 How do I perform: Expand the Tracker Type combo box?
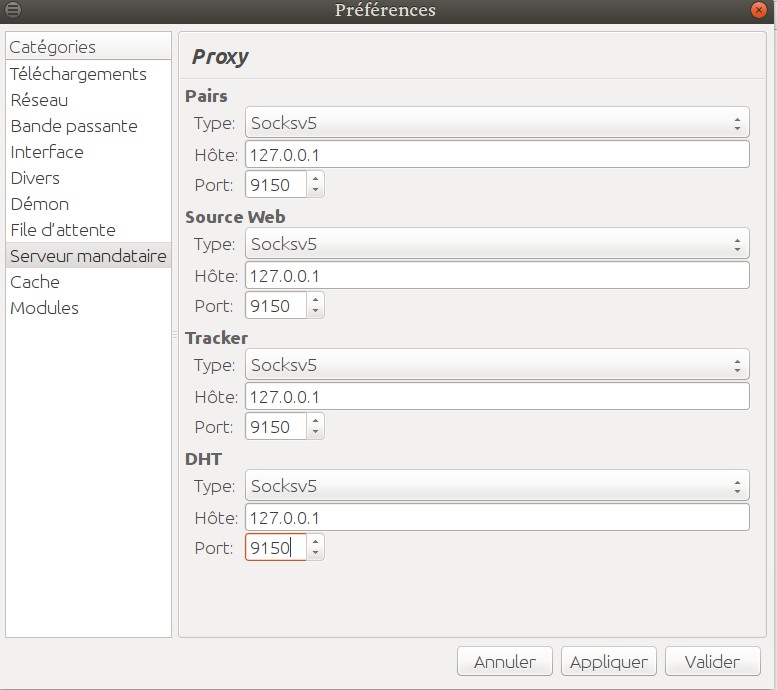(x=497, y=364)
